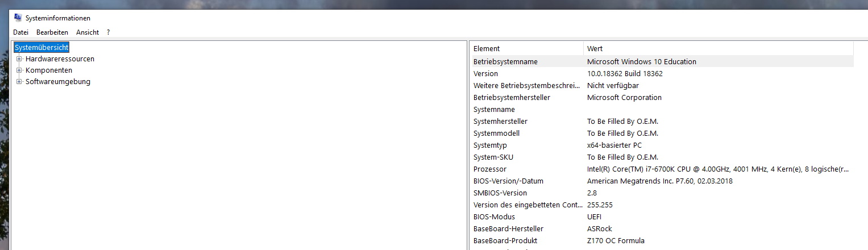Select the Systemtyp row
This screenshot has height=250, width=868.
(662, 145)
